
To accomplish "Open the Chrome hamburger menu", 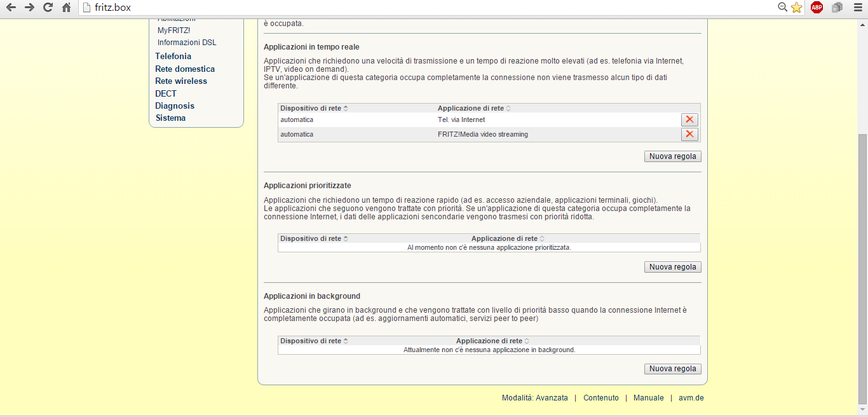I will tap(858, 8).
